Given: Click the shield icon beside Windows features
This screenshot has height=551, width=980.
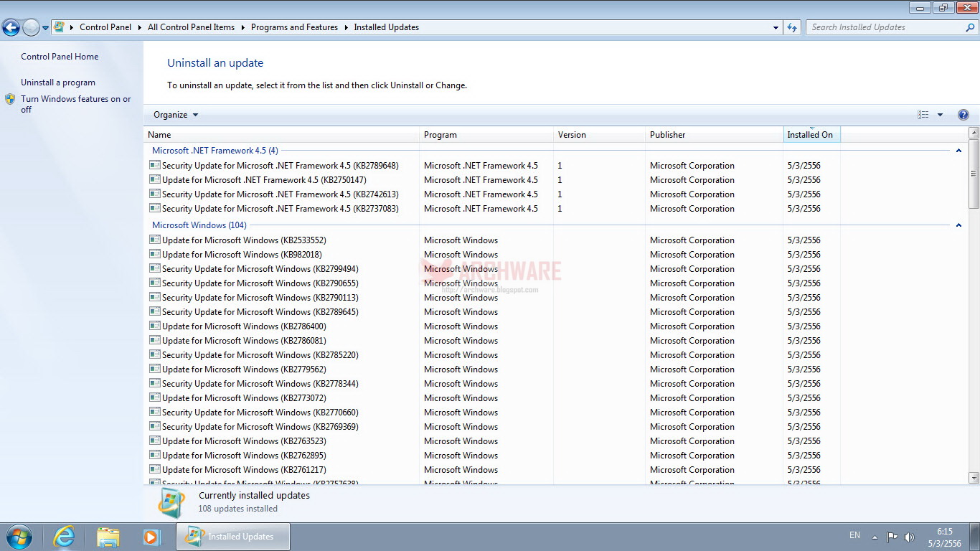Looking at the screenshot, I should pos(10,99).
